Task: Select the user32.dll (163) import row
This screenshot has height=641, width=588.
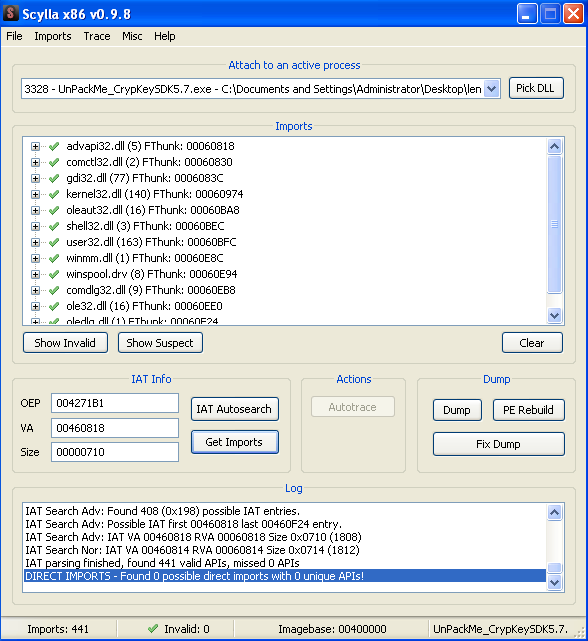Action: [151, 242]
